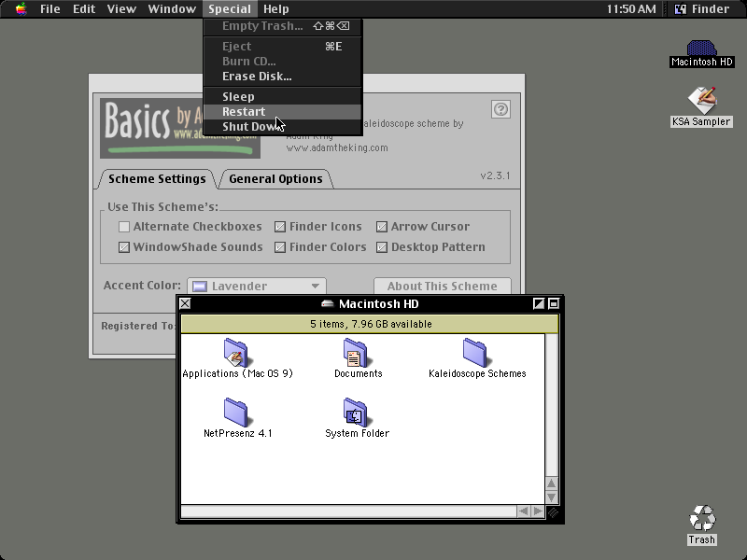Choose Shut Down from the Special menu

coord(283,127)
